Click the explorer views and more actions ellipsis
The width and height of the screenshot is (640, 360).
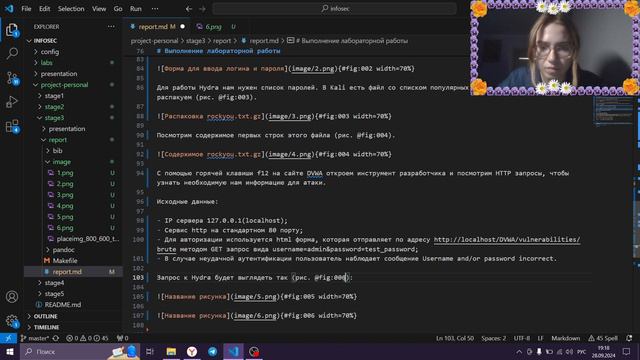click(111, 27)
